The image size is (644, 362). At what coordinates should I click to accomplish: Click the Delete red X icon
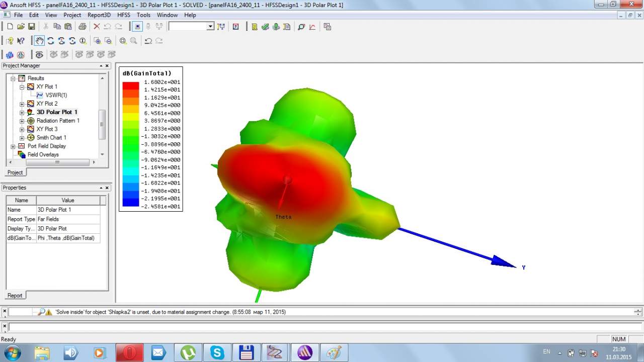(x=97, y=27)
